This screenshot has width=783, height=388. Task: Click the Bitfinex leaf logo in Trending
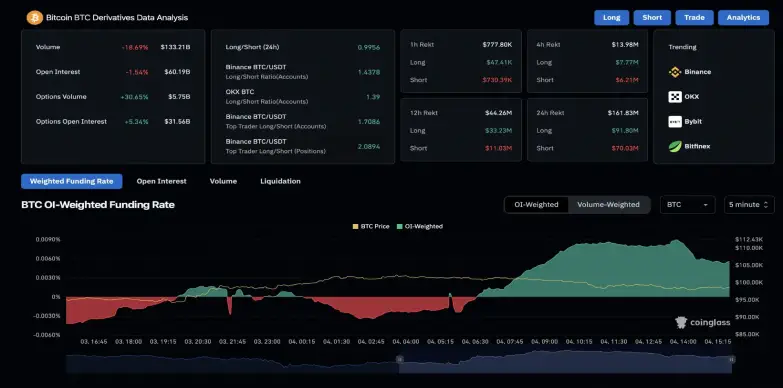[675, 147]
